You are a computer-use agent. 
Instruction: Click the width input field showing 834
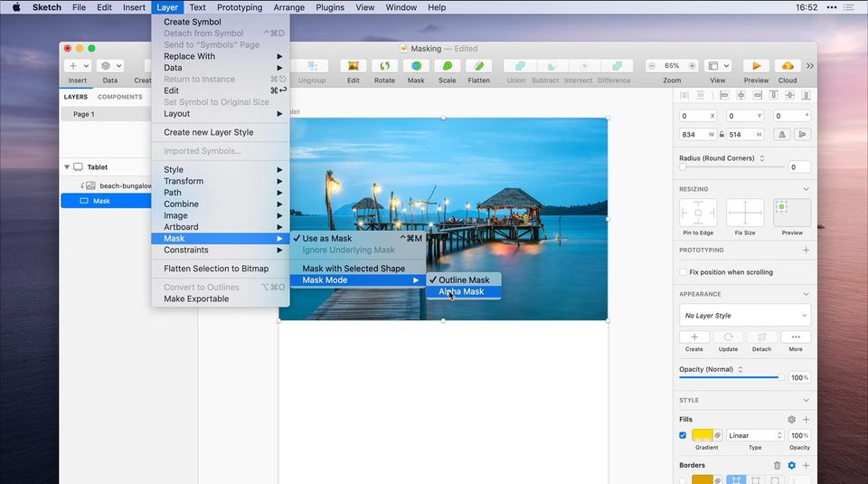pos(694,134)
